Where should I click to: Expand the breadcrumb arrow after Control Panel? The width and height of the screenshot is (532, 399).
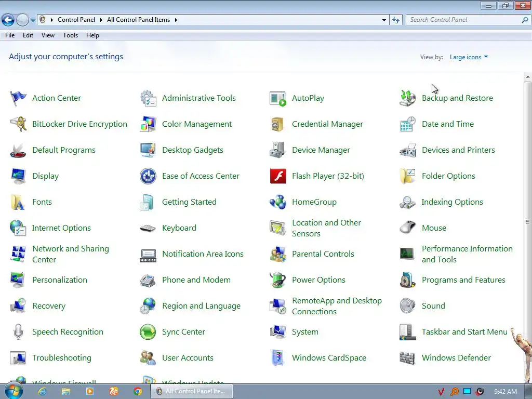click(101, 20)
